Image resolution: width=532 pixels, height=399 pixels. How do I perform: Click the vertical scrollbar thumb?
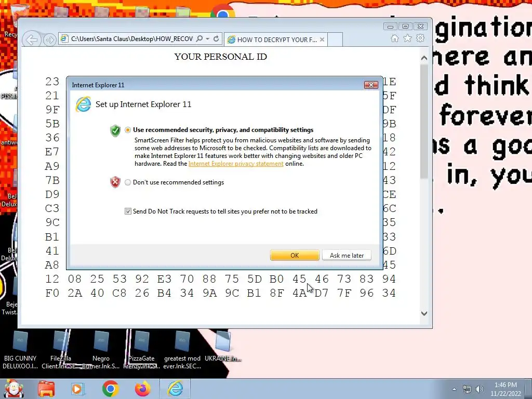pyautogui.click(x=424, y=121)
